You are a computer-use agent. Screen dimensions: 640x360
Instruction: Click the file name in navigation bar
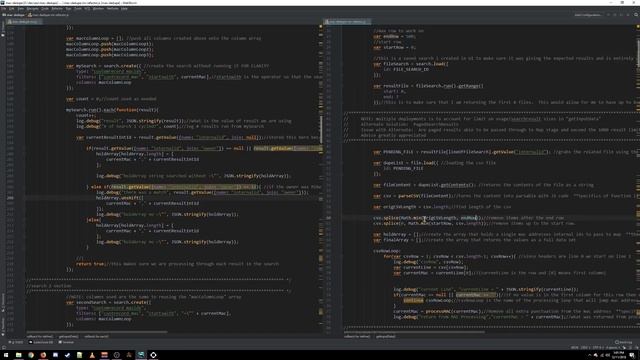pyautogui.click(x=48, y=15)
